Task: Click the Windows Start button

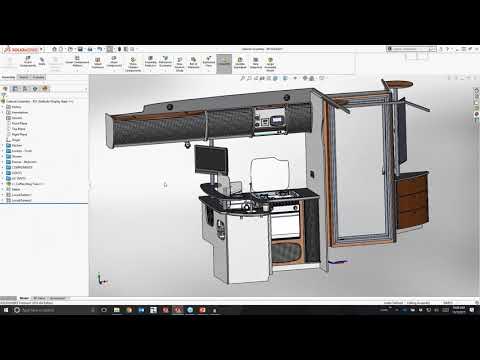Action: coord(6,310)
